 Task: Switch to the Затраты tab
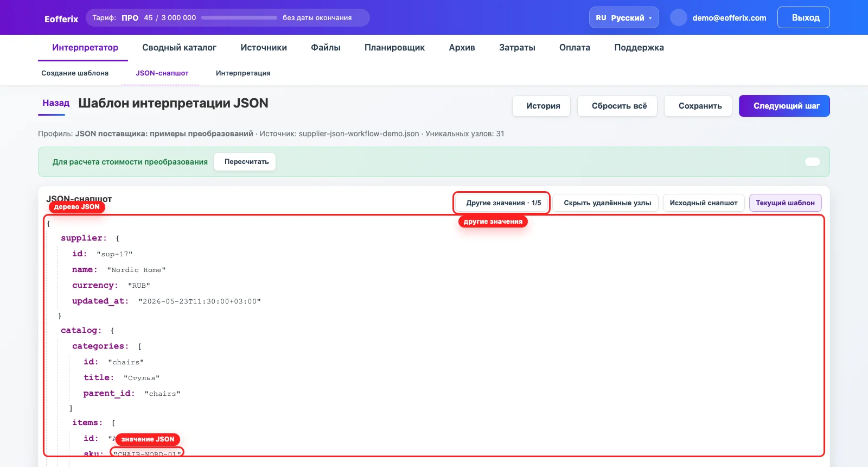coord(517,47)
